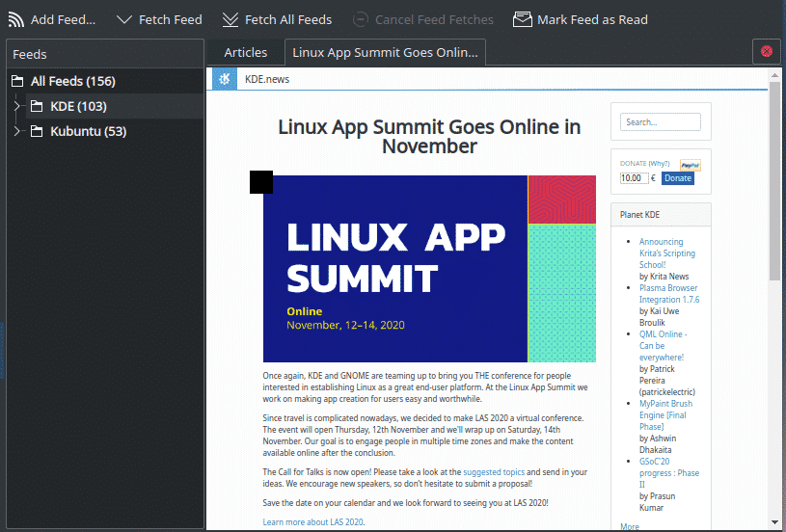Click the Donate button

coord(678,178)
